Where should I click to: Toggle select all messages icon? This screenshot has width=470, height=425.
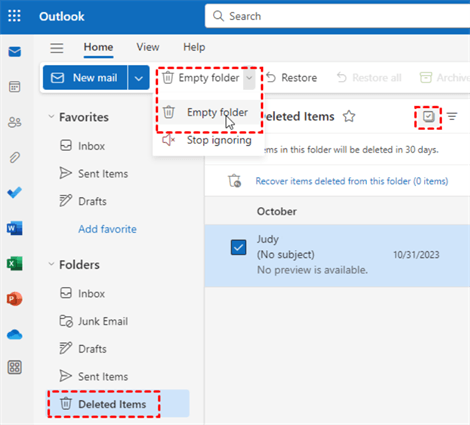click(x=429, y=116)
